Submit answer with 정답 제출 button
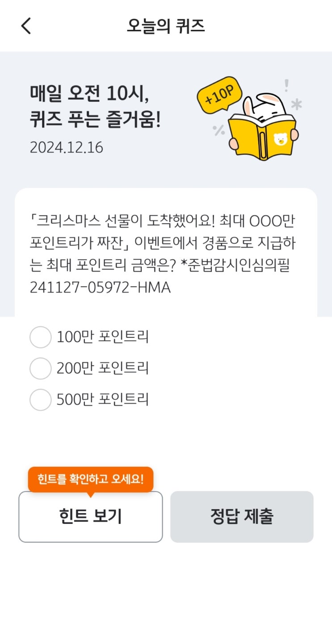Screen dimensions: 332x644 point(242,517)
